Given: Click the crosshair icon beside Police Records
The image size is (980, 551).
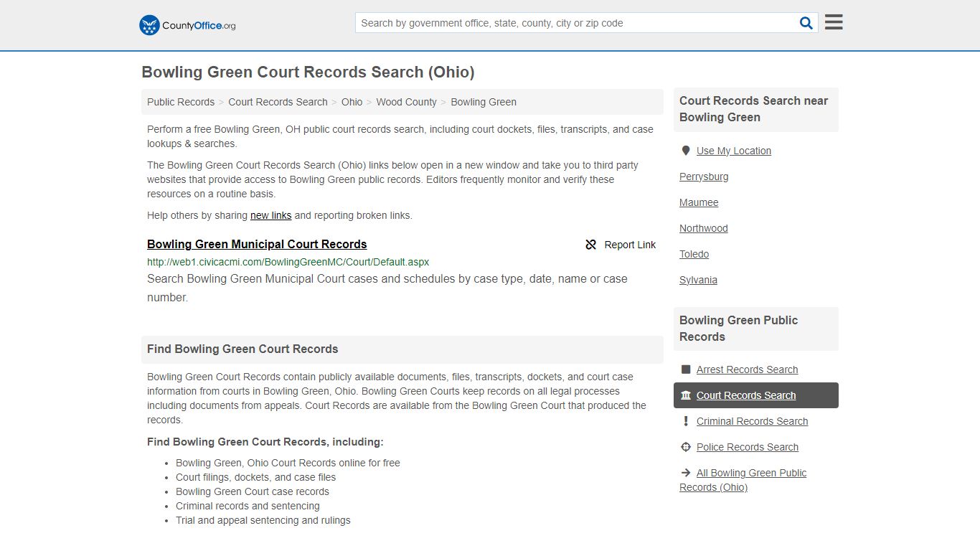Looking at the screenshot, I should point(686,447).
